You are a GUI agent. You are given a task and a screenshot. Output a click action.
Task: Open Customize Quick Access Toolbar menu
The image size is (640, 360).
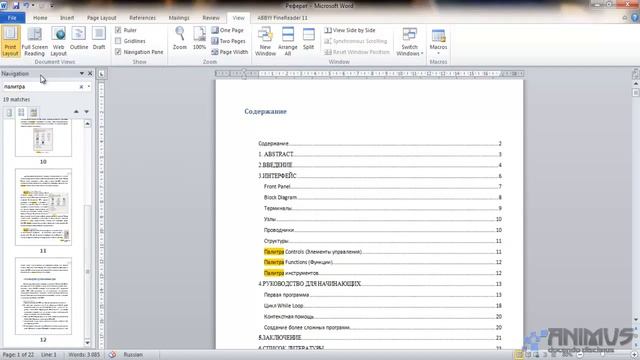pyautogui.click(x=52, y=6)
